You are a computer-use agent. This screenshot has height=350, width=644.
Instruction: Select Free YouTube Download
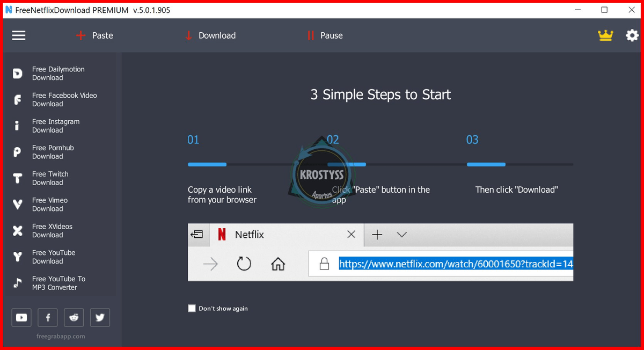[x=54, y=257]
